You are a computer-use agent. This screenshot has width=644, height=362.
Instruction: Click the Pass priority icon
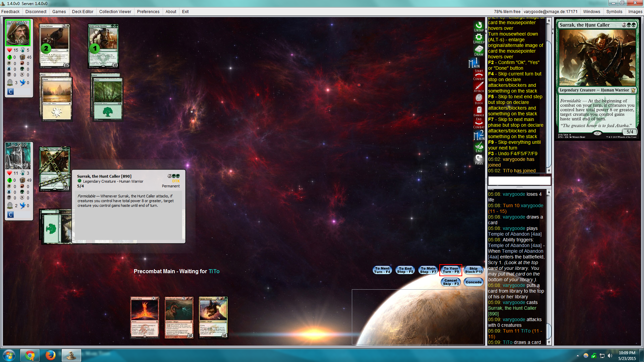point(479,159)
